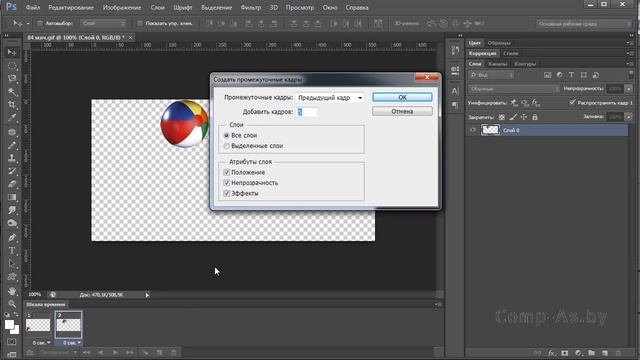
Task: Select the Healing Brush tool
Action: [x=12, y=132]
